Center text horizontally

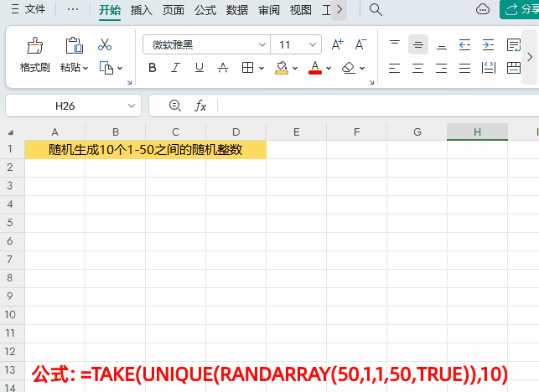click(417, 68)
